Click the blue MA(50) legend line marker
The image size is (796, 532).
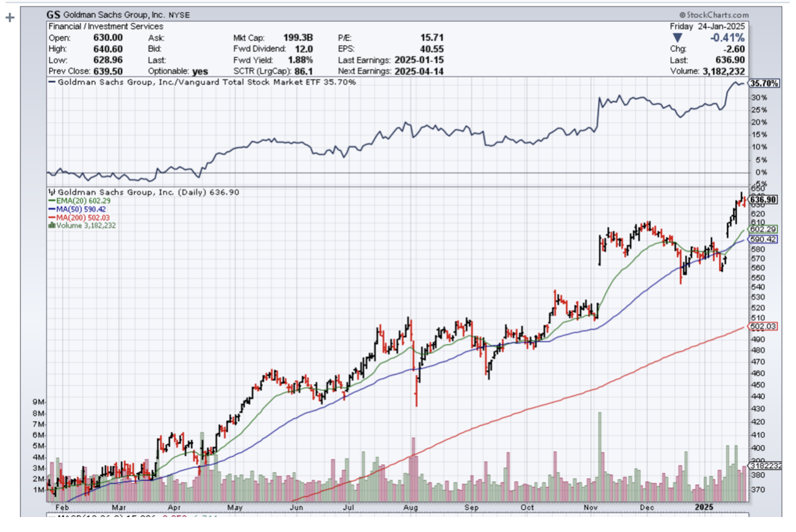pos(51,209)
